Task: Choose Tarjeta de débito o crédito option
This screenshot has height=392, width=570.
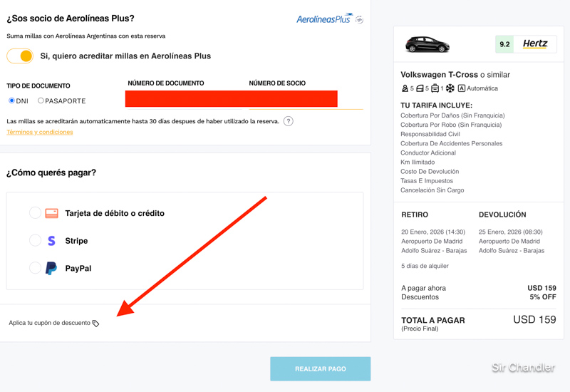Action: tap(35, 213)
